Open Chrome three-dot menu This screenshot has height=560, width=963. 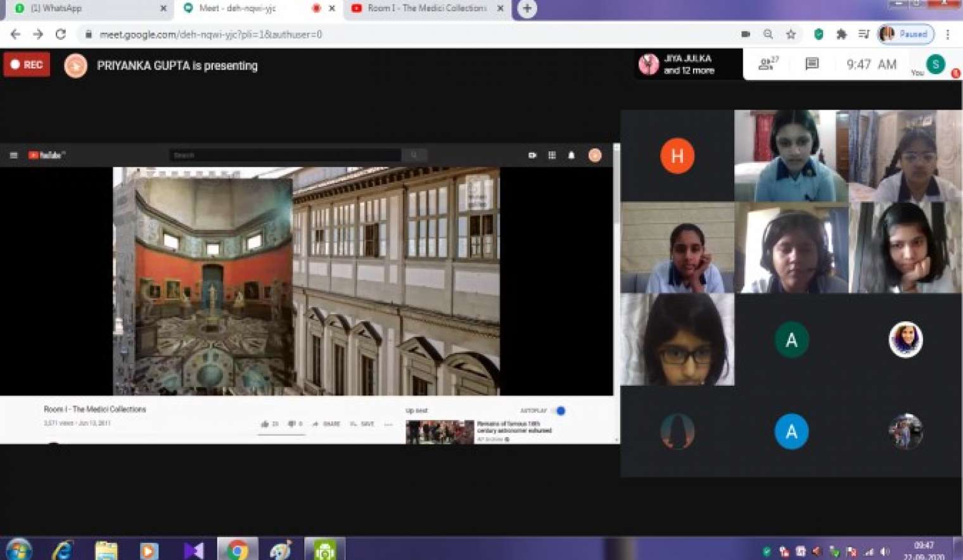(948, 34)
